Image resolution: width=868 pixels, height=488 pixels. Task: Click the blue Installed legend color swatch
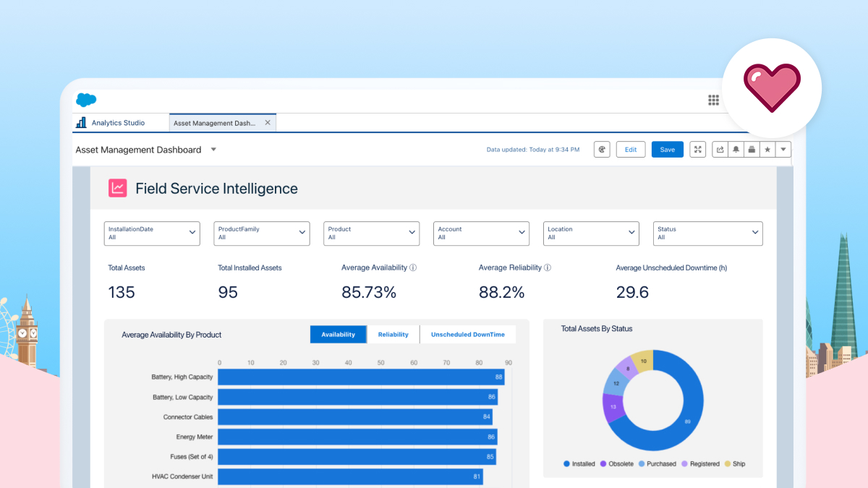[x=566, y=463]
